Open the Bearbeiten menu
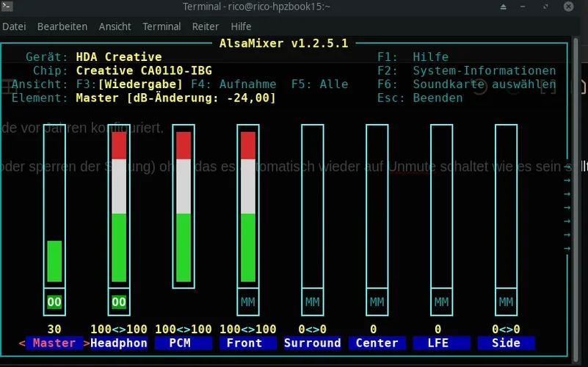The height and width of the screenshot is (367, 588). point(62,26)
